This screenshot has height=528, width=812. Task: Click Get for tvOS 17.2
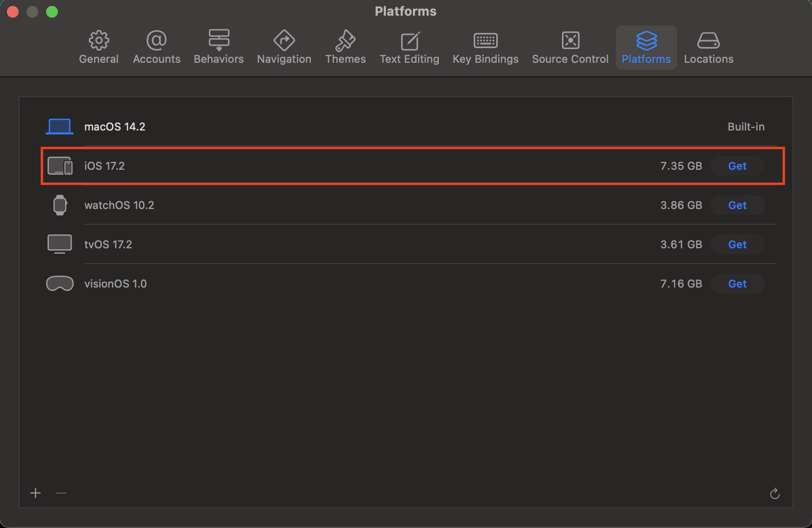pos(737,244)
